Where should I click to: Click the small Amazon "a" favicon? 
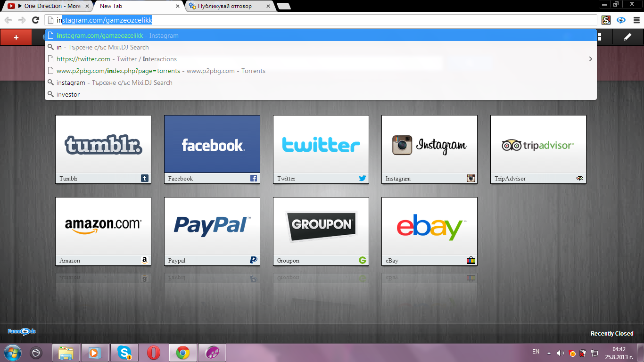click(x=145, y=260)
